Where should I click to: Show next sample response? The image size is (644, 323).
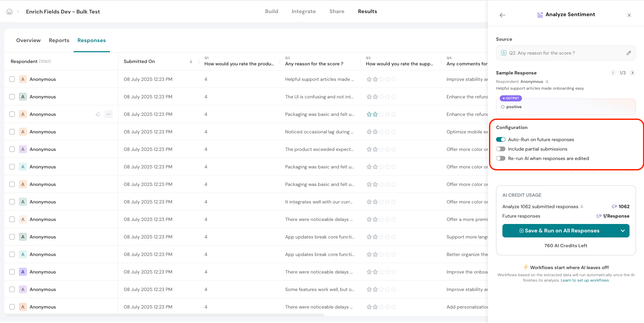pyautogui.click(x=633, y=73)
